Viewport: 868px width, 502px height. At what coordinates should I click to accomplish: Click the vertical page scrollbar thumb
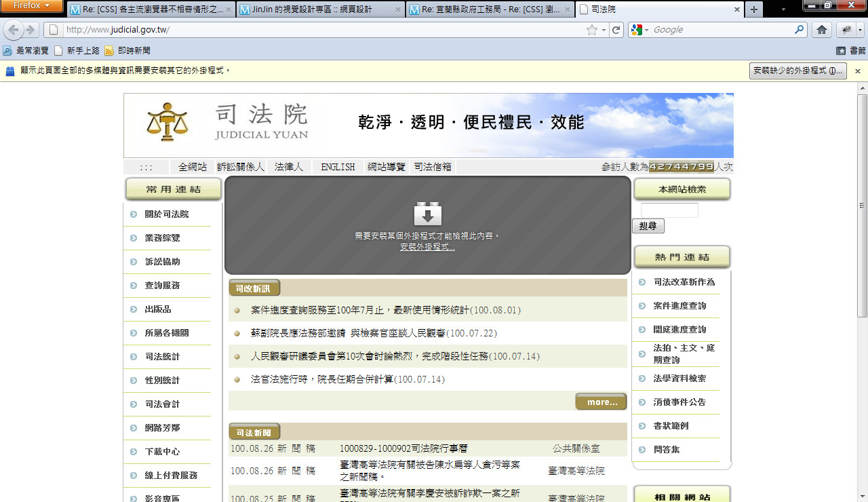pyautogui.click(x=862, y=204)
